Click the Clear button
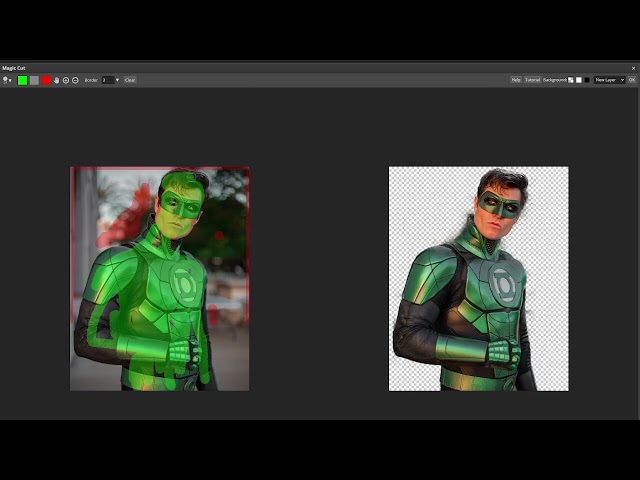640x480 pixels. coord(130,80)
